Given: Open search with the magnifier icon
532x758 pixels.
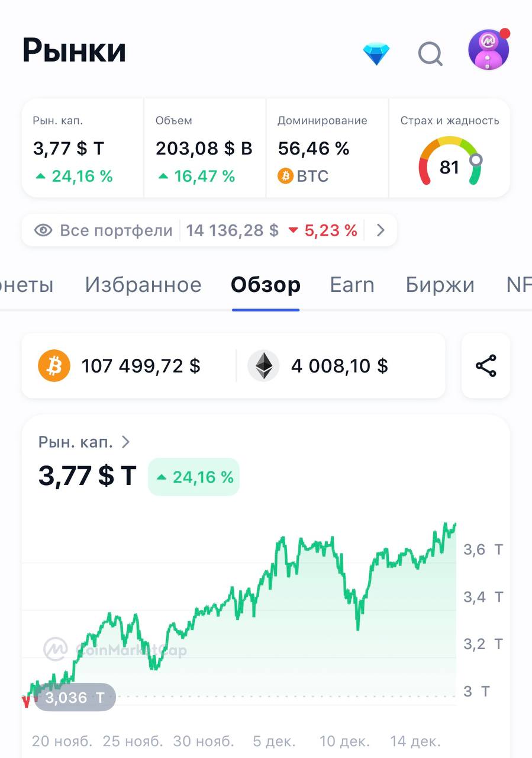Looking at the screenshot, I should point(430,54).
